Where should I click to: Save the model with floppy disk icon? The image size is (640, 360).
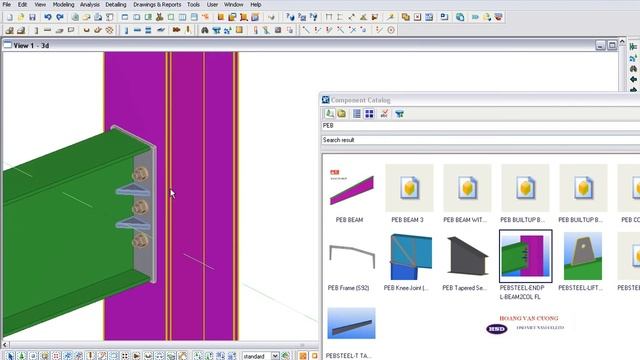tap(32, 17)
